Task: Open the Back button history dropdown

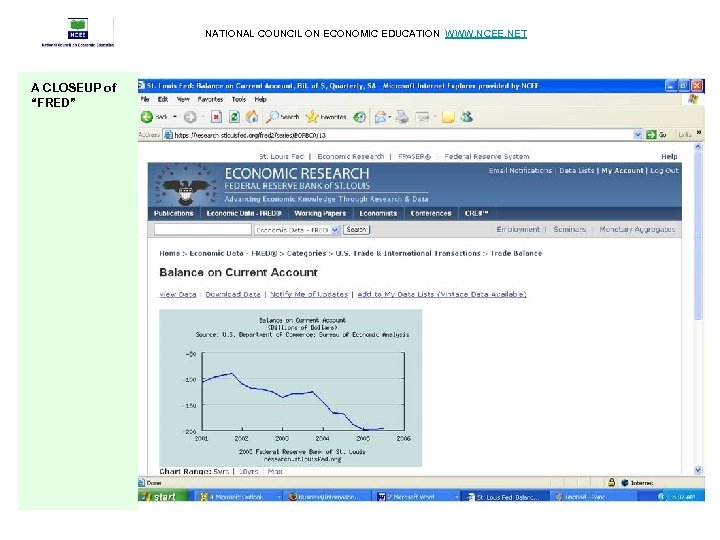Action: click(175, 117)
